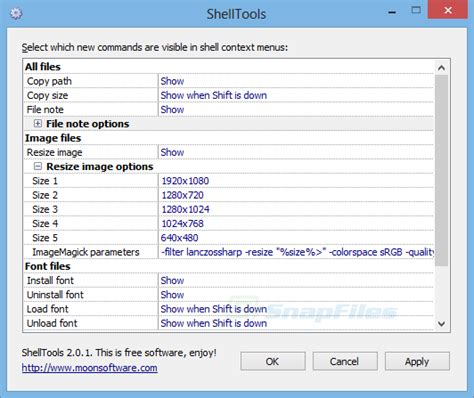Collapse the Resize image options group
The height and width of the screenshot is (398, 474).
(x=38, y=166)
